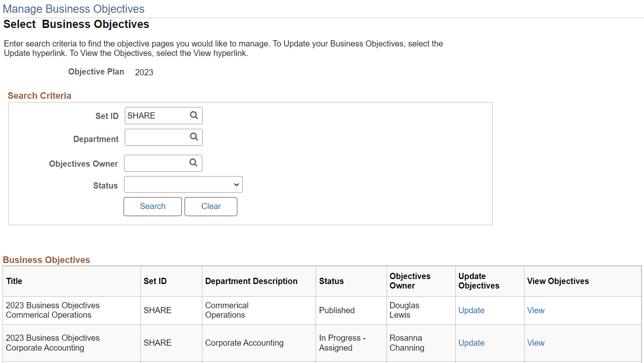Click inside the Set ID input field
This screenshot has height=363, width=644.
pos(157,116)
